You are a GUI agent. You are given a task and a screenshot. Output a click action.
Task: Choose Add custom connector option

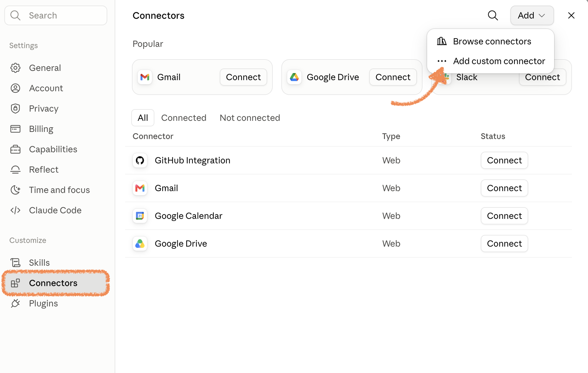[491, 61]
